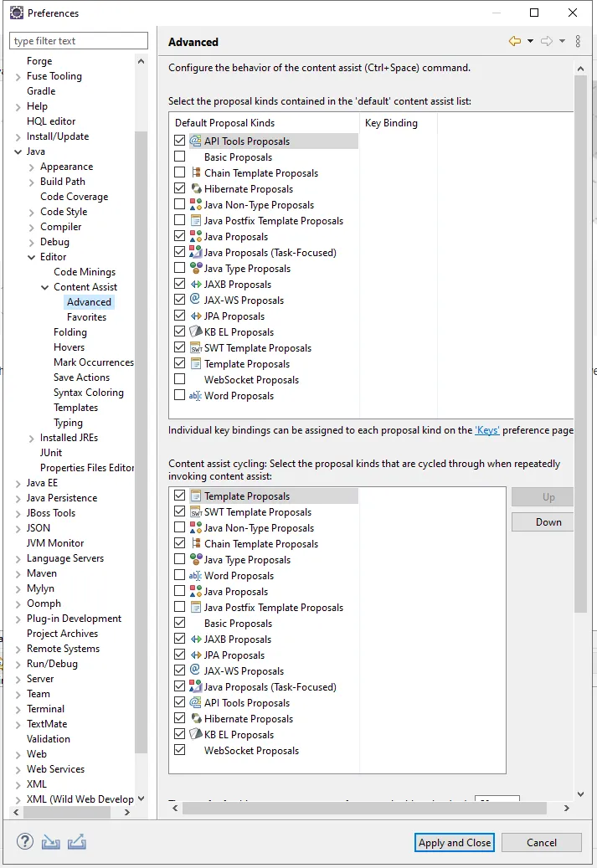Expand the Code Style tree node

coord(32,212)
